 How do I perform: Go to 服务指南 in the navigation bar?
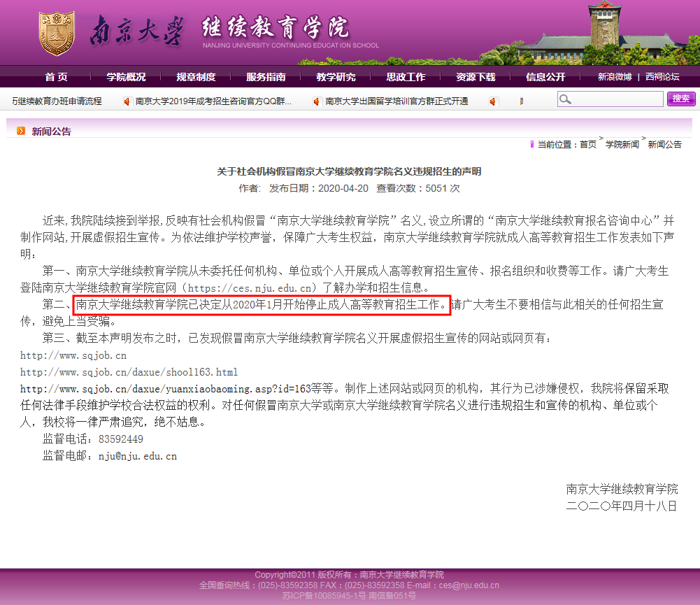coord(266,77)
